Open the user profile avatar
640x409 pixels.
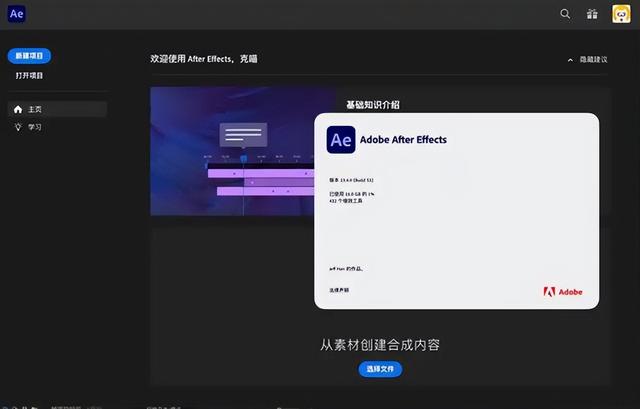tap(621, 14)
